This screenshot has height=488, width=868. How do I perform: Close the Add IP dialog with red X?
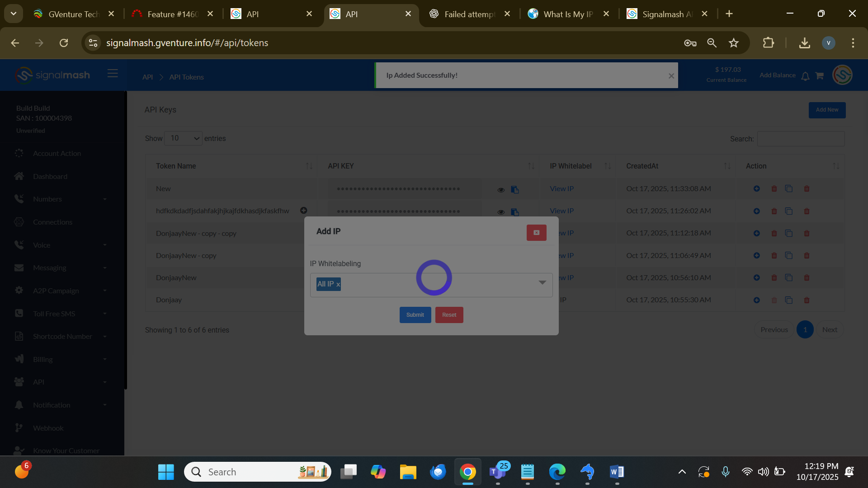coord(536,233)
